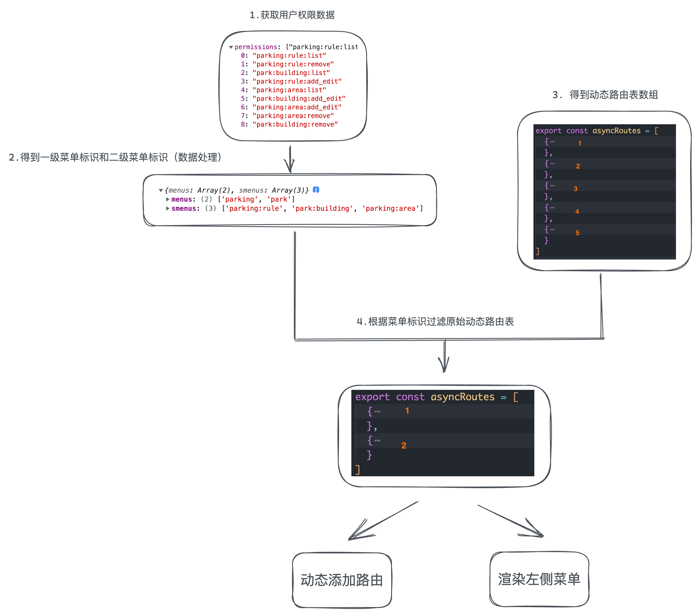The width and height of the screenshot is (700, 616).
Task: Select the "park:building:remove" permission entry
Action: point(295,125)
